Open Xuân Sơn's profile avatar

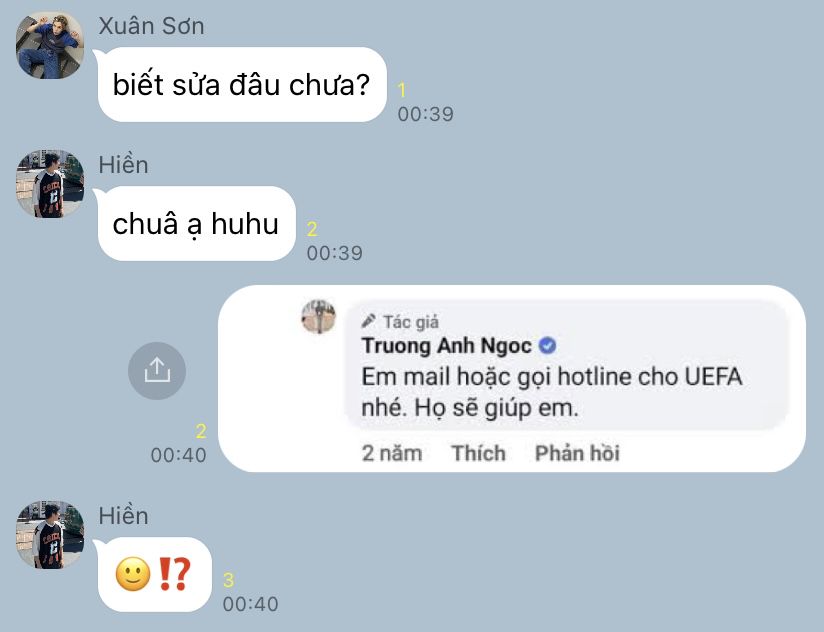click(x=50, y=45)
